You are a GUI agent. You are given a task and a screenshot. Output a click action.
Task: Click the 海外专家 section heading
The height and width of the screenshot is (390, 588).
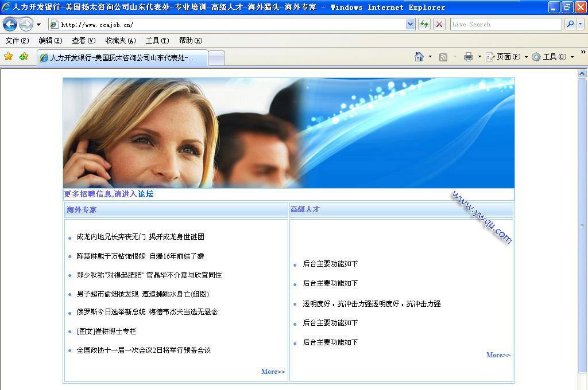point(82,209)
